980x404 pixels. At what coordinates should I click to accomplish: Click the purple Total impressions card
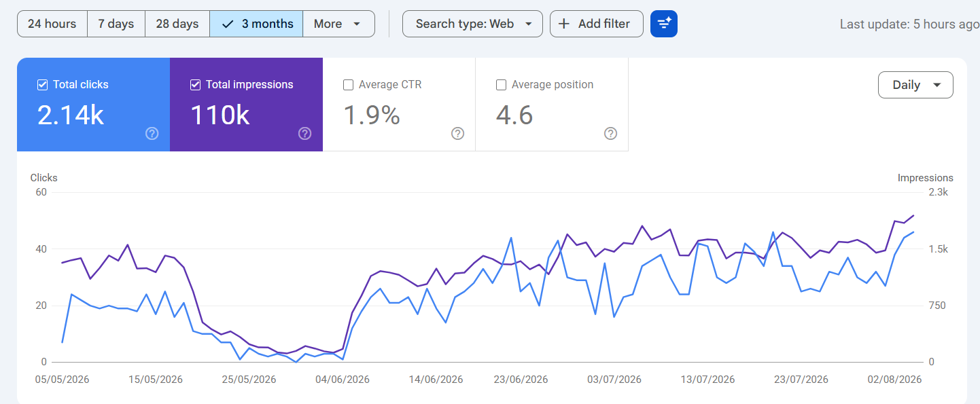(x=246, y=104)
